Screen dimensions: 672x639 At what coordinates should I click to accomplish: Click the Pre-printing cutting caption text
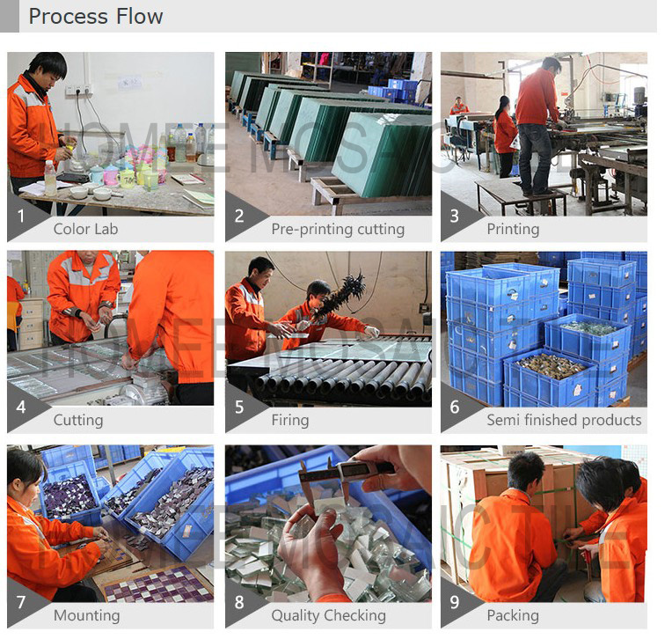338,230
